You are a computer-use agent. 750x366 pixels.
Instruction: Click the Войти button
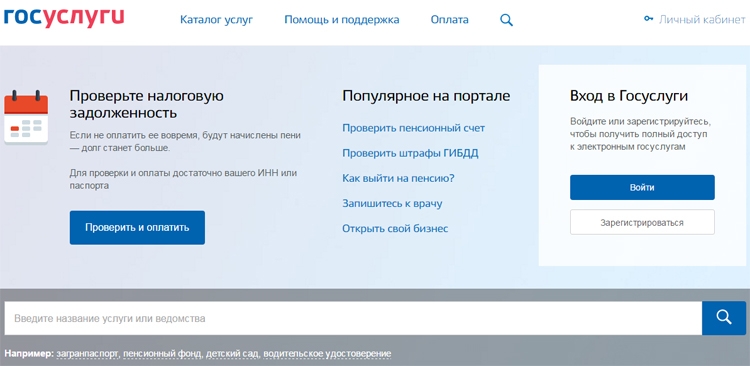tap(642, 188)
